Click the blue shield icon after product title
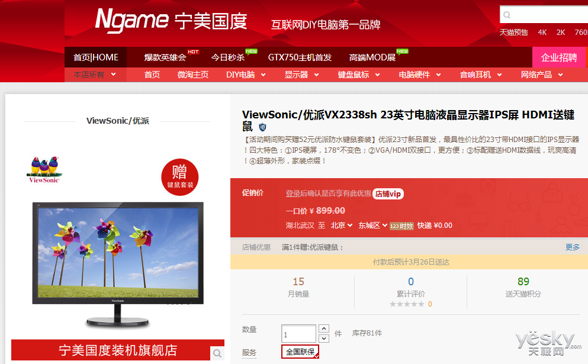Screen dimensions: 588x364 262,127
